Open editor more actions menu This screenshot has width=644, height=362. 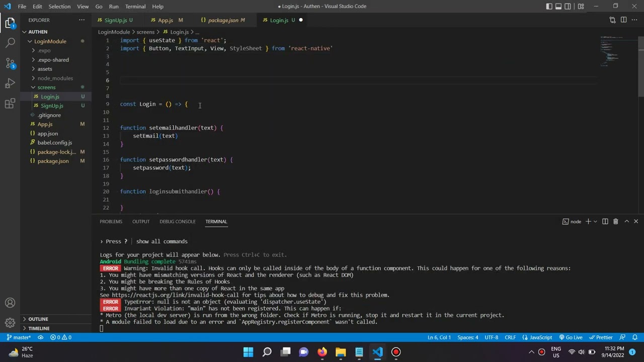point(634,20)
